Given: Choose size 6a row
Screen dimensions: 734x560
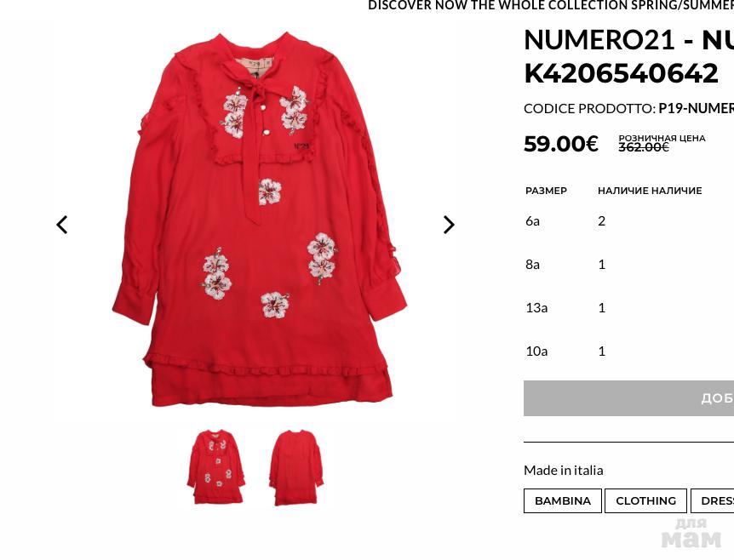Looking at the screenshot, I should pos(628,220).
